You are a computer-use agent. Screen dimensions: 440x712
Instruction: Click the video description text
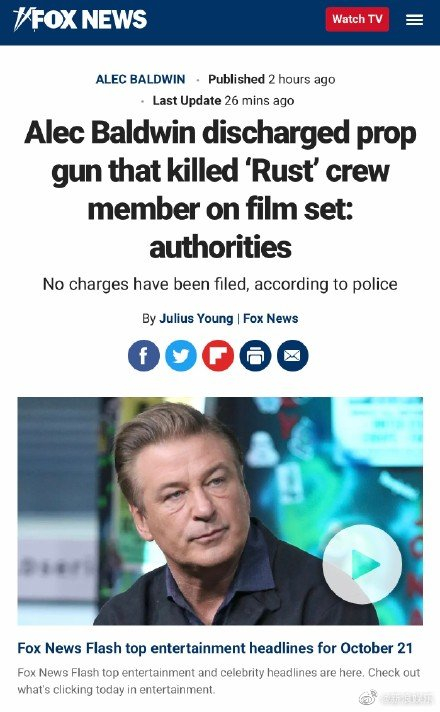[x=219, y=681]
